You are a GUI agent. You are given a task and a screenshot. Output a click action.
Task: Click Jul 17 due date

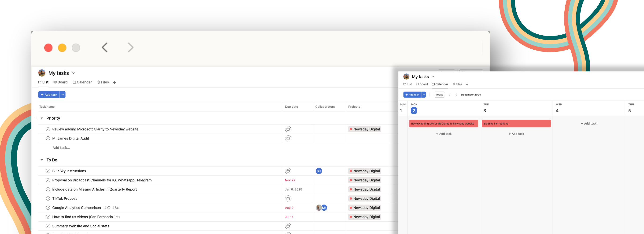point(289,217)
